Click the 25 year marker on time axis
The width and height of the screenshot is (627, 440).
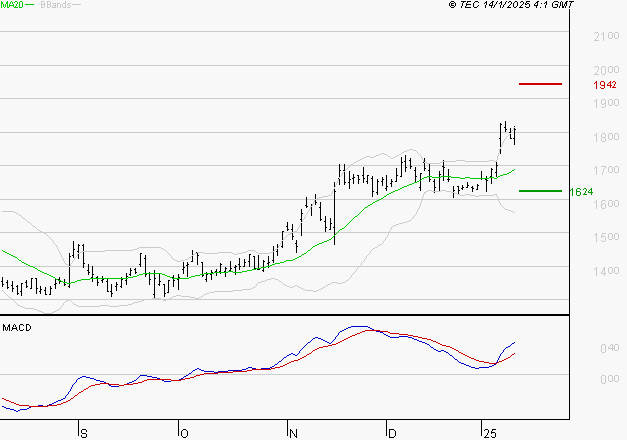coord(490,433)
